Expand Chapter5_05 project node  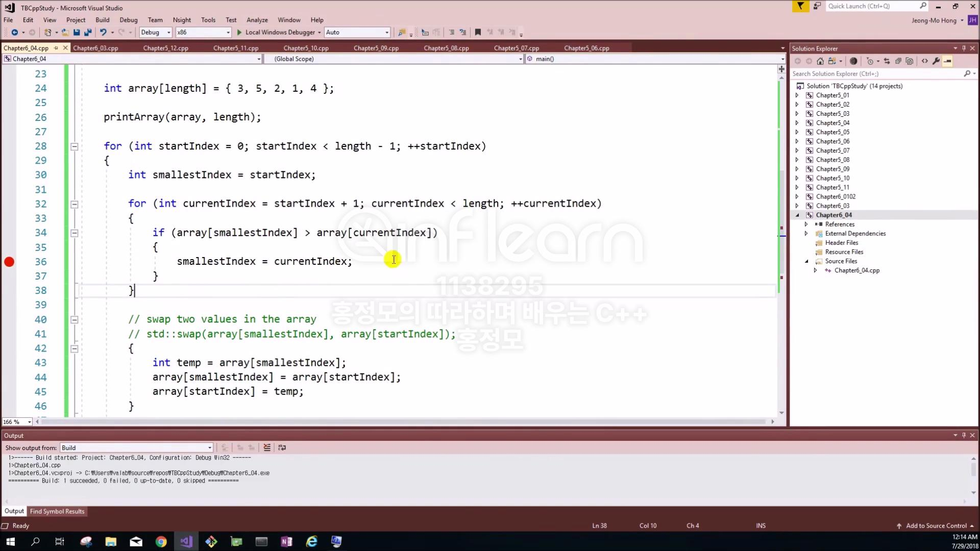pos(797,132)
